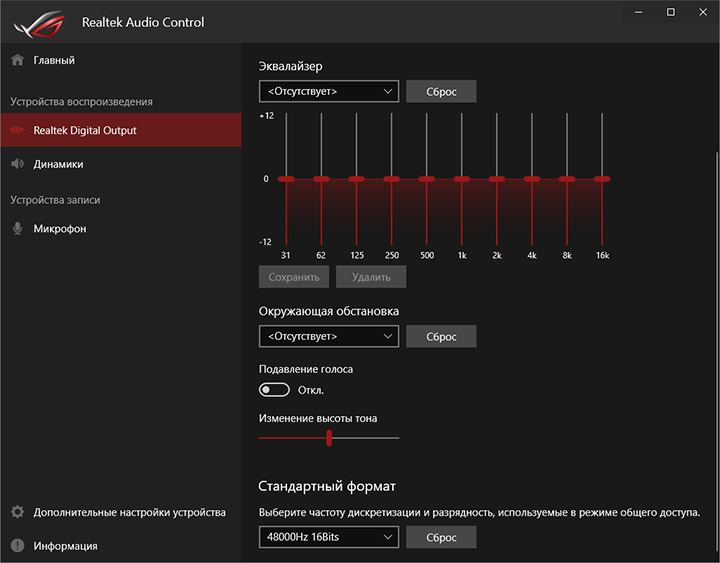The height and width of the screenshot is (563, 720).
Task: Click the 1k equalizer slider handle
Action: pyautogui.click(x=462, y=179)
